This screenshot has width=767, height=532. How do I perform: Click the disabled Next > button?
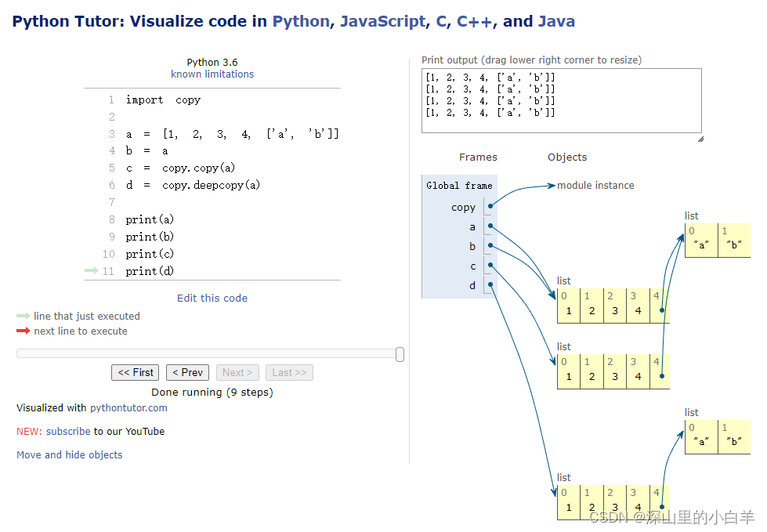237,373
